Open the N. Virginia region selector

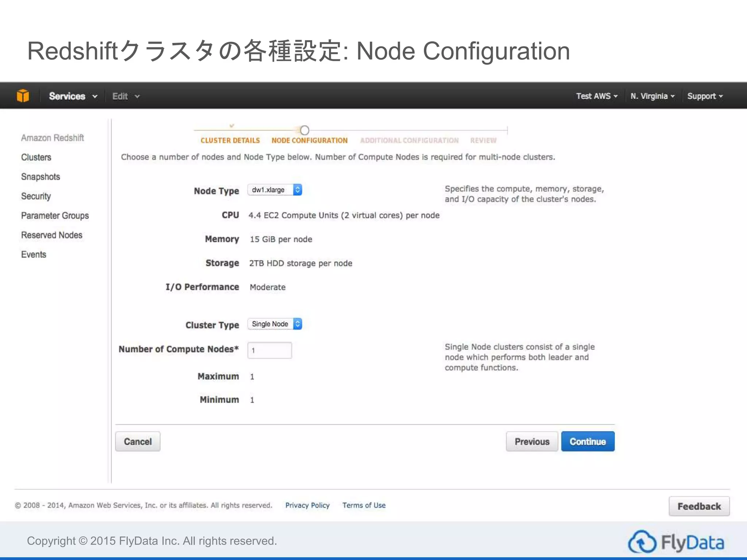pos(653,96)
